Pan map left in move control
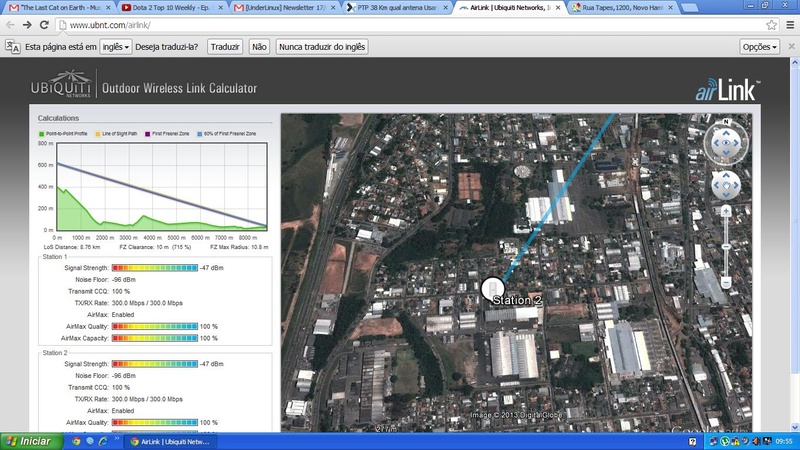The height and width of the screenshot is (450, 800). point(716,185)
